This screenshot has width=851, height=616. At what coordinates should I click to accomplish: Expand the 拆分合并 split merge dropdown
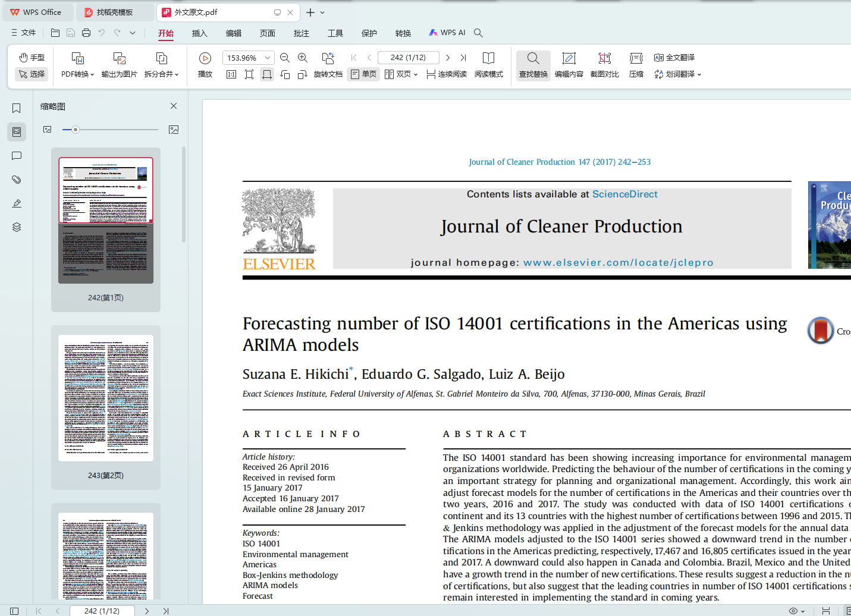point(161,65)
